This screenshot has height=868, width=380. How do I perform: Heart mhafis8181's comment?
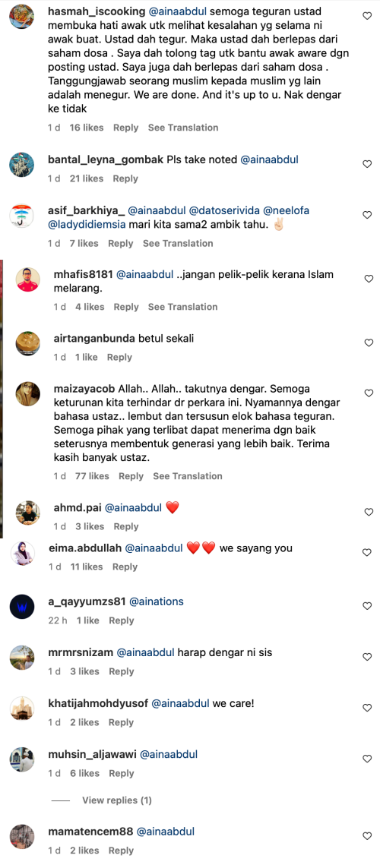click(369, 279)
